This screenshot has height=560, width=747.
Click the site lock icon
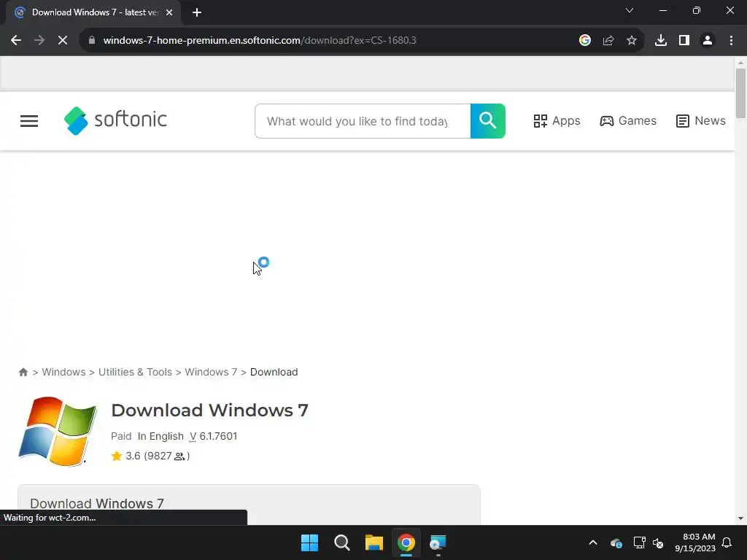point(92,41)
